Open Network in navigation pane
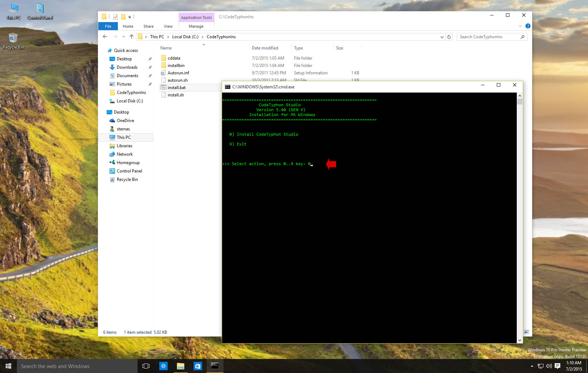 (125, 154)
